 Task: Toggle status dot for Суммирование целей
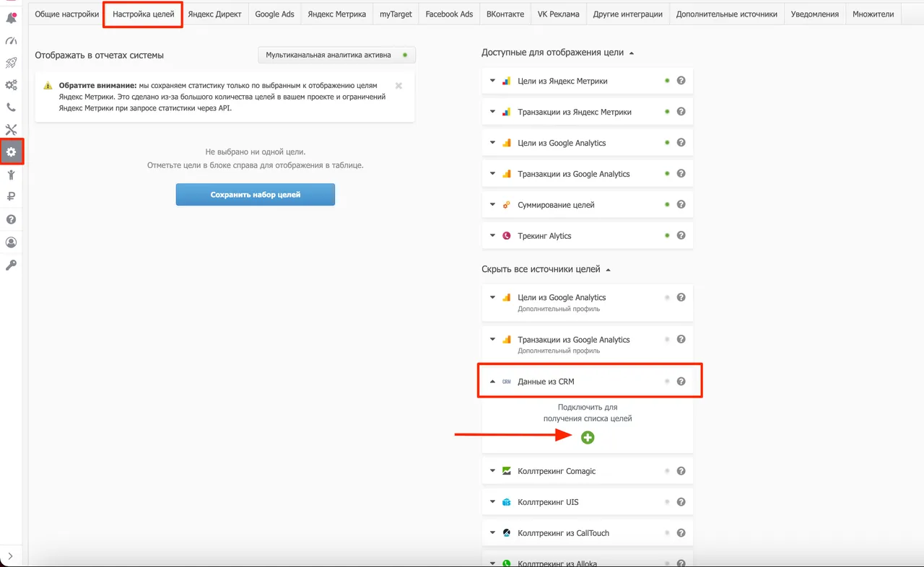point(667,204)
